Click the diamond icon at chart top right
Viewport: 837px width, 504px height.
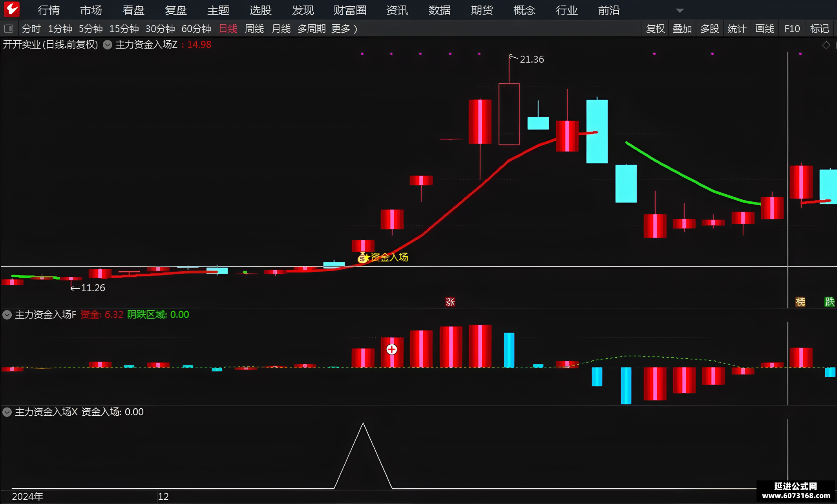826,45
